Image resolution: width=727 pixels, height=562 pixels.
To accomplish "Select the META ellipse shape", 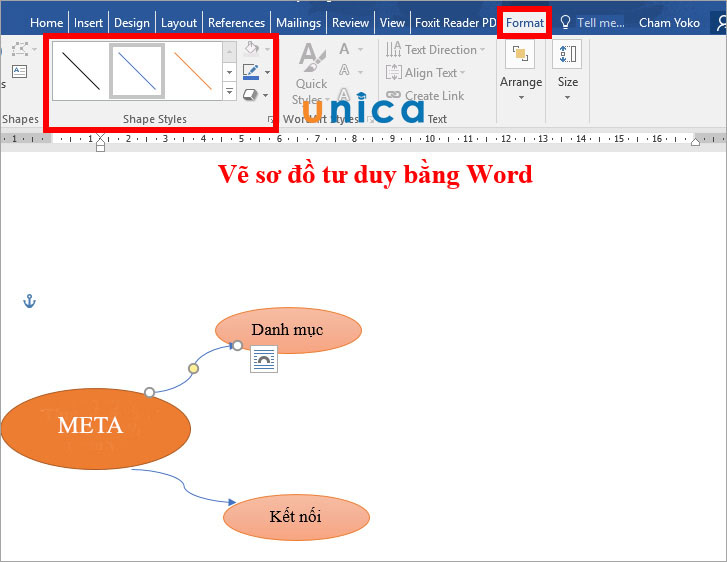I will click(x=96, y=428).
